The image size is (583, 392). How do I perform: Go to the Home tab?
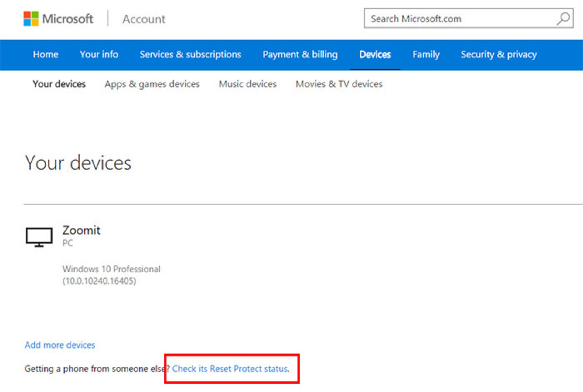[x=45, y=55]
